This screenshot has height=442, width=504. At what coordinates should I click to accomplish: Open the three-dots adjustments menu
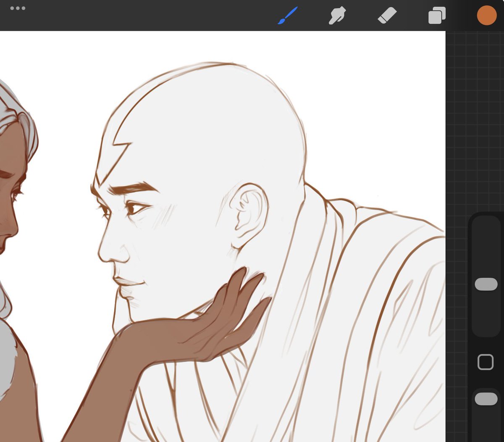18,8
